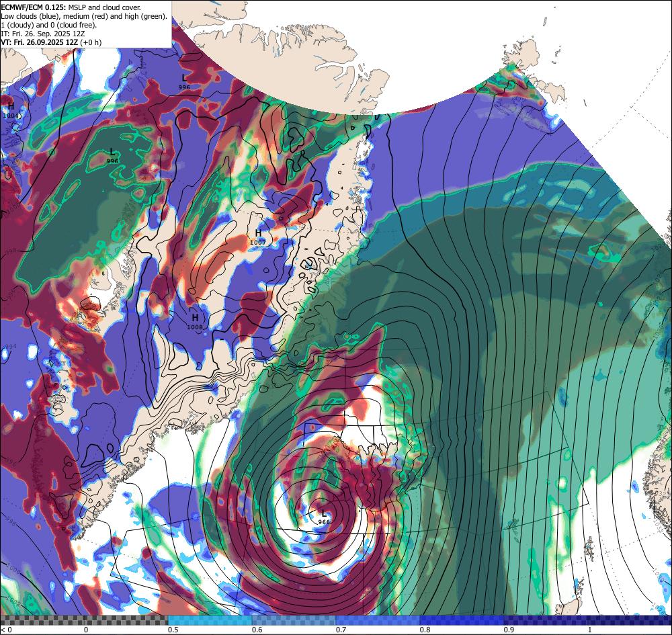This screenshot has height=635, width=672.
Task: Click the H 1004 high pressure label
Action: pos(11,111)
